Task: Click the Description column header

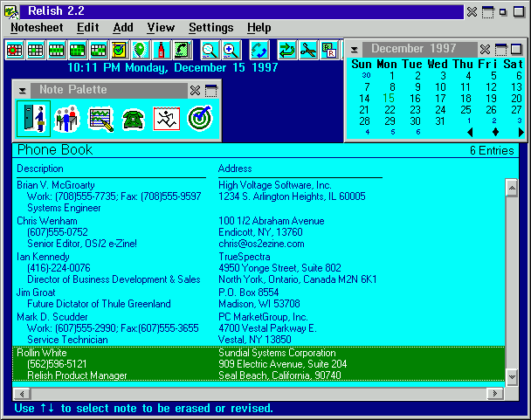Action: (40, 169)
